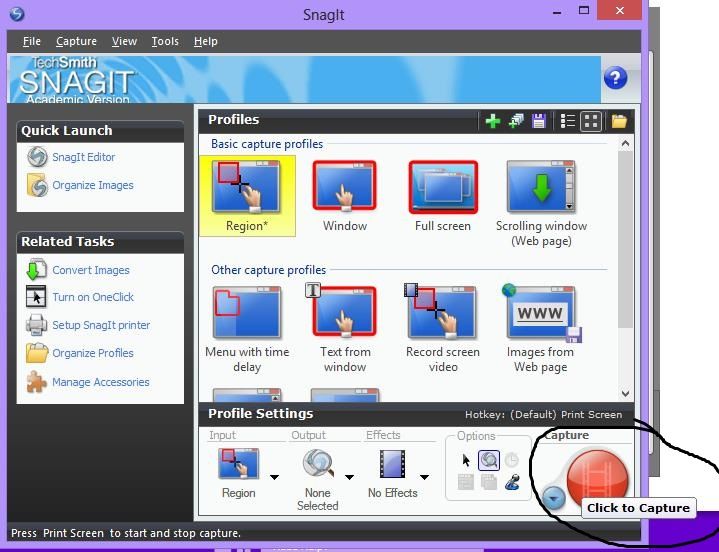Select Record screen video profile

tap(443, 329)
